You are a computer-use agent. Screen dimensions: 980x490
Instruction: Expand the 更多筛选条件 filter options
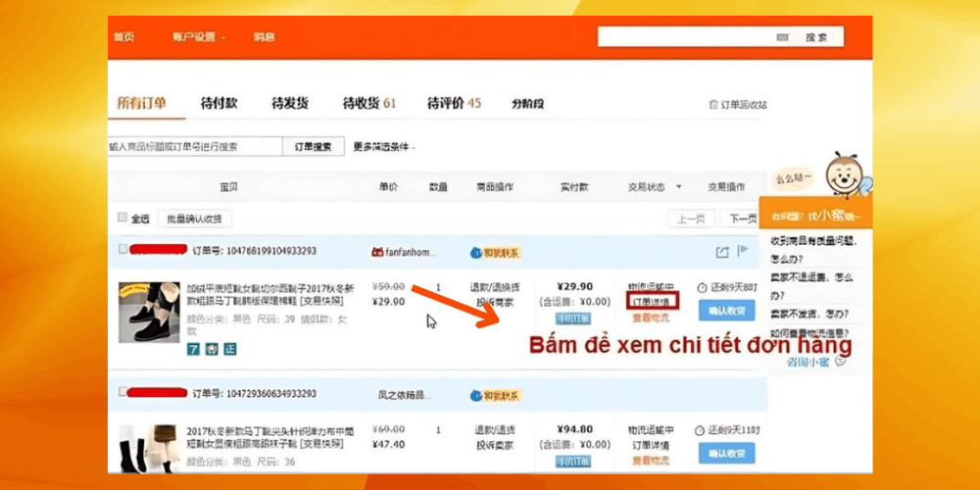pos(384,147)
